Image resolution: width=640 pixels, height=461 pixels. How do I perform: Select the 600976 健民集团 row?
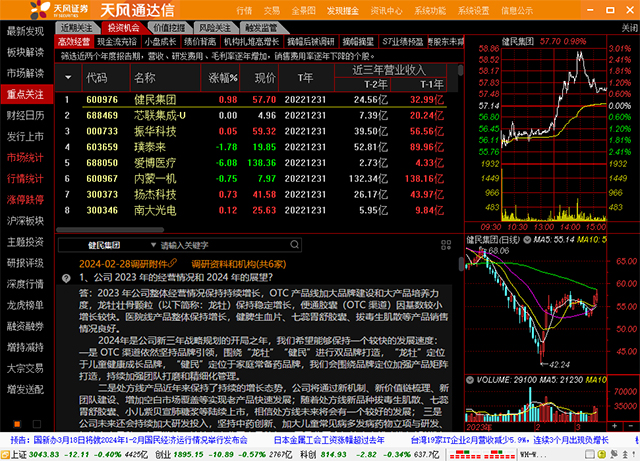coord(253,100)
